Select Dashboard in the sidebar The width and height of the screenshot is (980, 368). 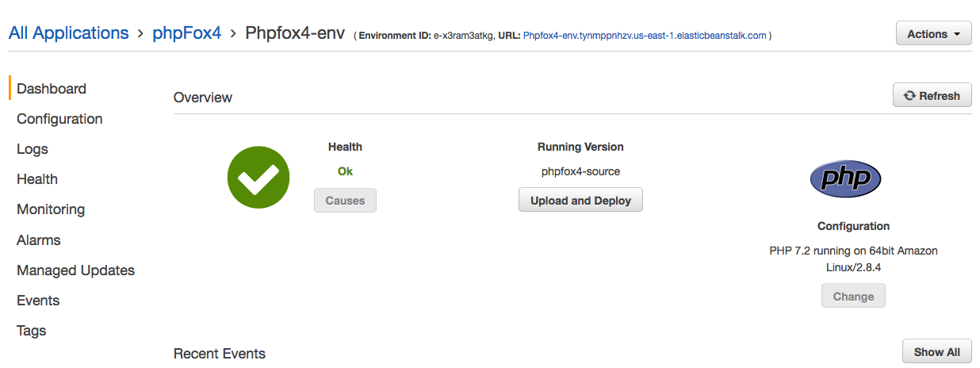[52, 89]
